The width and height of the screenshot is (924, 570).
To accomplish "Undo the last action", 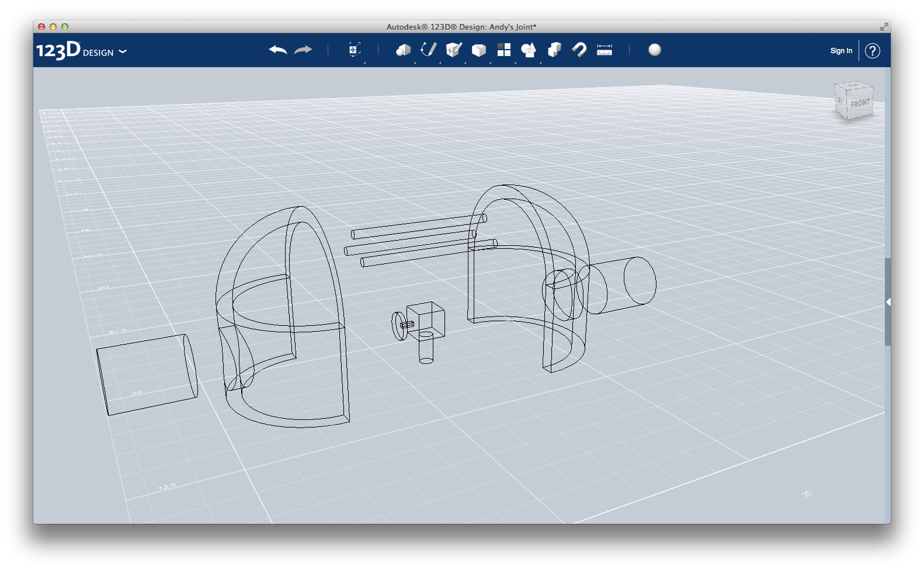I will pos(278,50).
